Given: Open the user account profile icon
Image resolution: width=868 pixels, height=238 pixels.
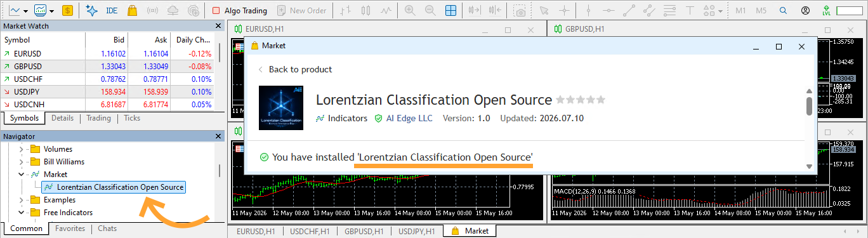Looking at the screenshot, I should coord(806,11).
